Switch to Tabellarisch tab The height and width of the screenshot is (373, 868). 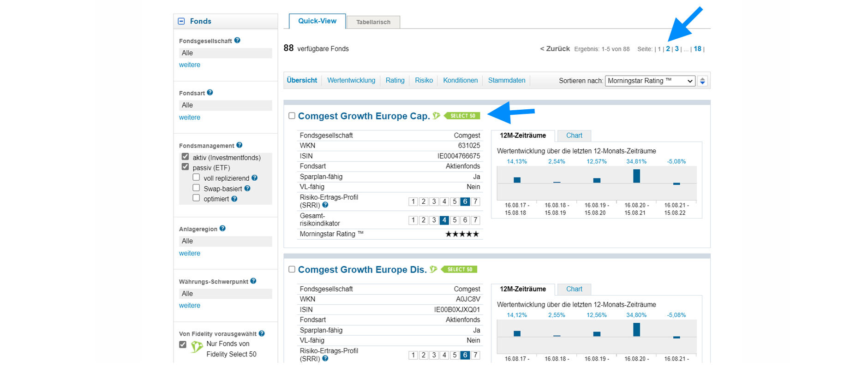coord(373,22)
